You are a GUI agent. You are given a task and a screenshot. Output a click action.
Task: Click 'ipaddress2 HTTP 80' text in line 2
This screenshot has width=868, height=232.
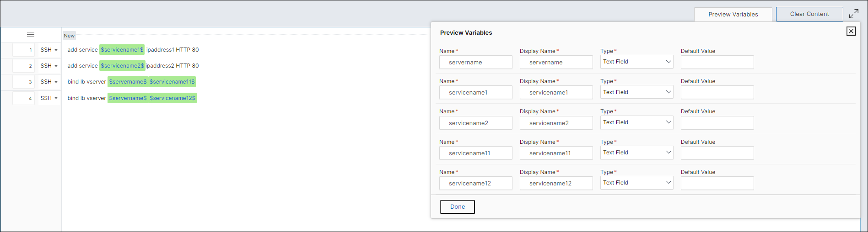173,66
